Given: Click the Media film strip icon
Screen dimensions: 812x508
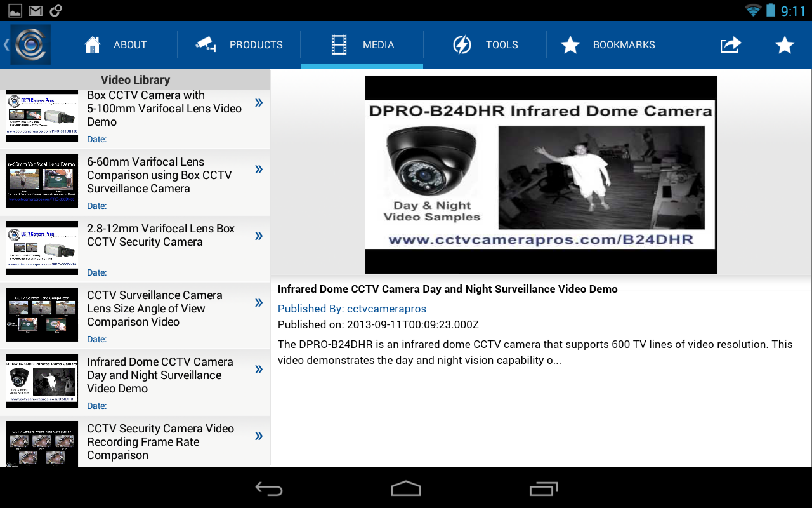Looking at the screenshot, I should click(339, 44).
